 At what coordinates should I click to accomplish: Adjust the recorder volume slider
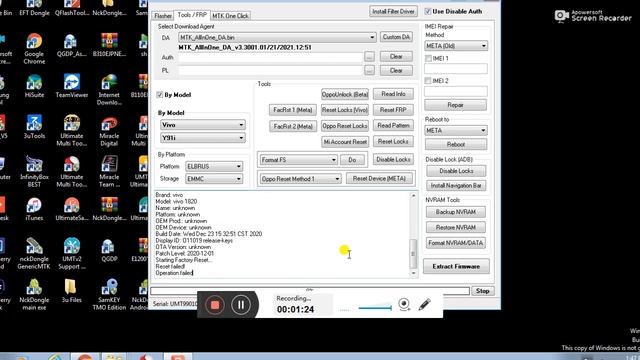pyautogui.click(x=375, y=308)
